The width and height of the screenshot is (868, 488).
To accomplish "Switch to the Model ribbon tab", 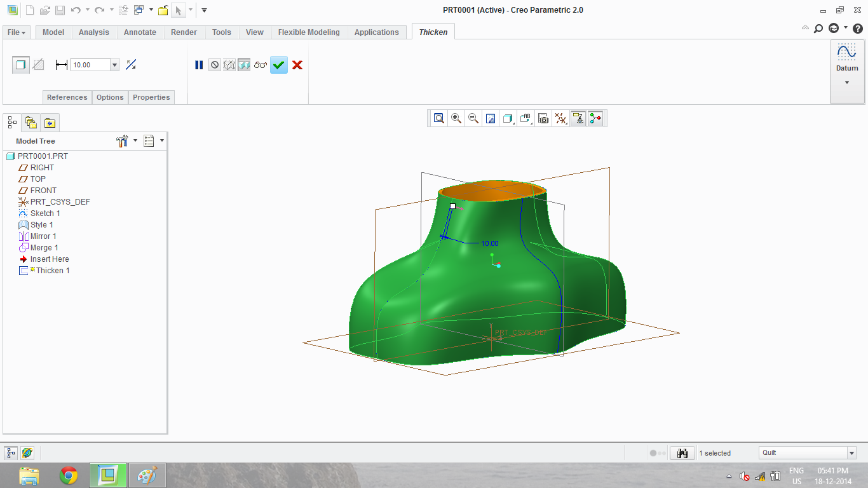I will [53, 32].
